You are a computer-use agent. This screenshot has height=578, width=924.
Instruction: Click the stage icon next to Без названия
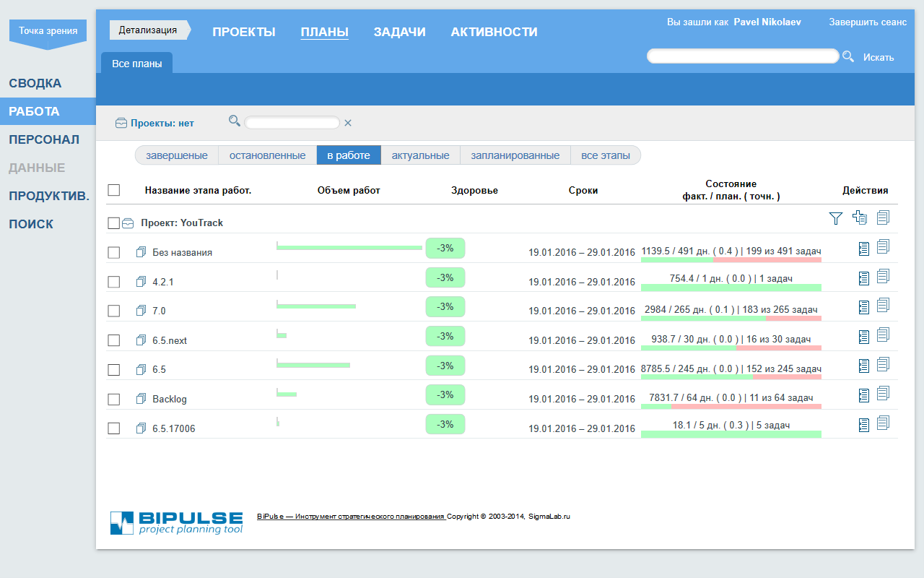(141, 252)
